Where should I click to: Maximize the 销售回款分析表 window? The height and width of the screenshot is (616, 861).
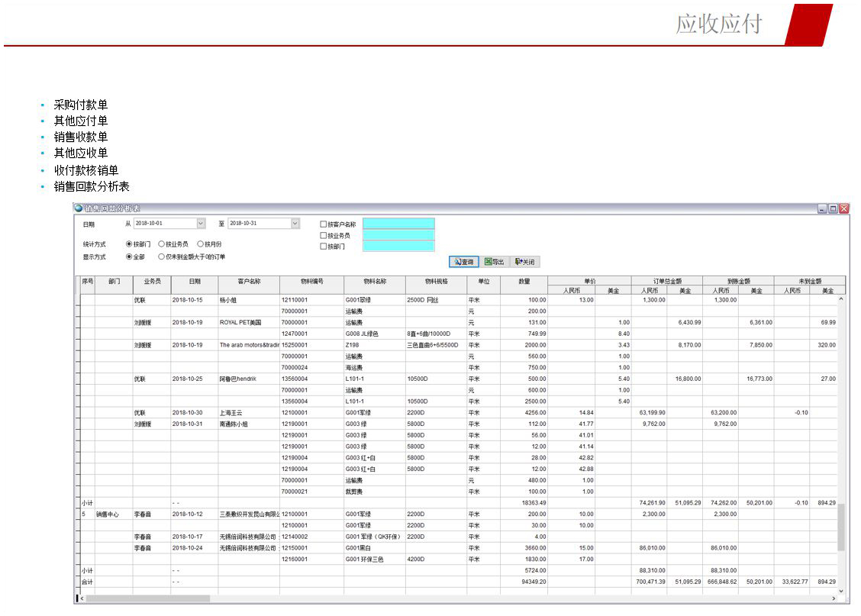pos(833,209)
